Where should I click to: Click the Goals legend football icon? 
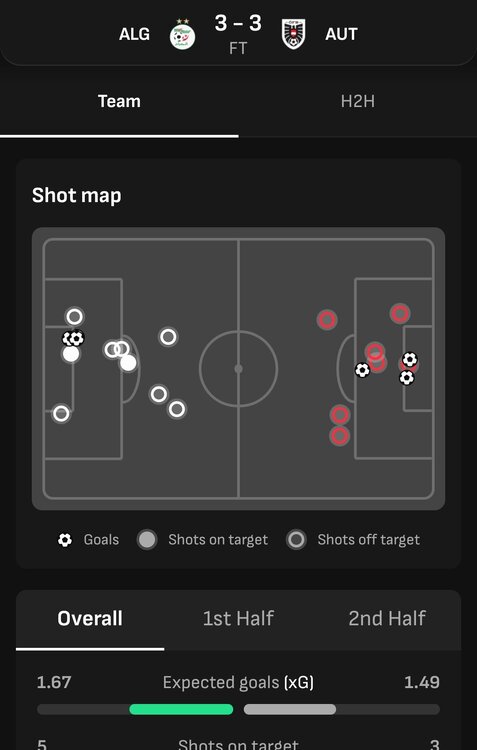(x=65, y=540)
